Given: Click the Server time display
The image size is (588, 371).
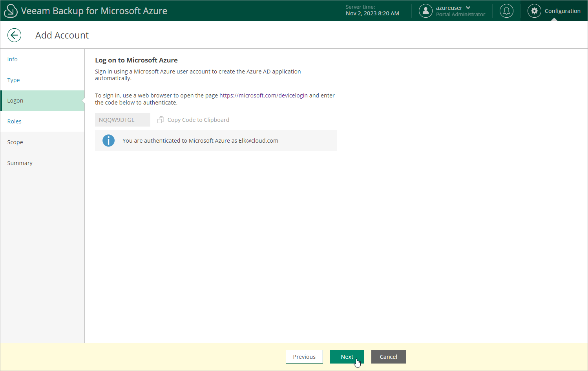Looking at the screenshot, I should 372,11.
